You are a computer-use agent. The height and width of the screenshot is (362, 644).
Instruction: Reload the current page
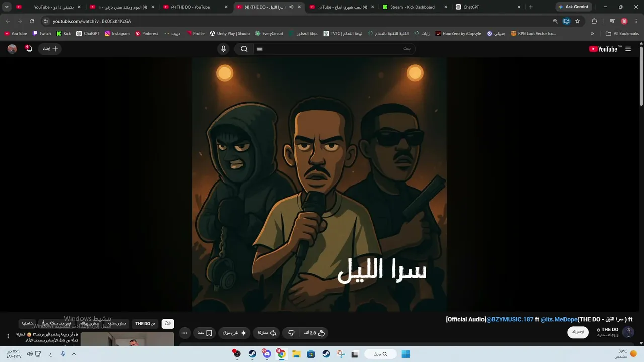(32, 21)
